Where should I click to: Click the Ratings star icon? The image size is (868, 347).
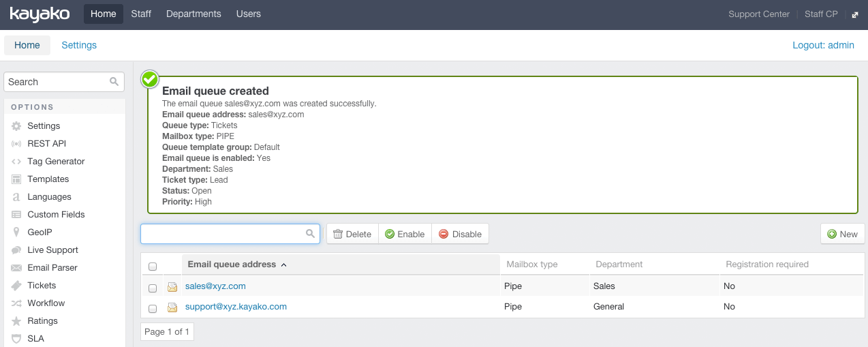(x=16, y=321)
